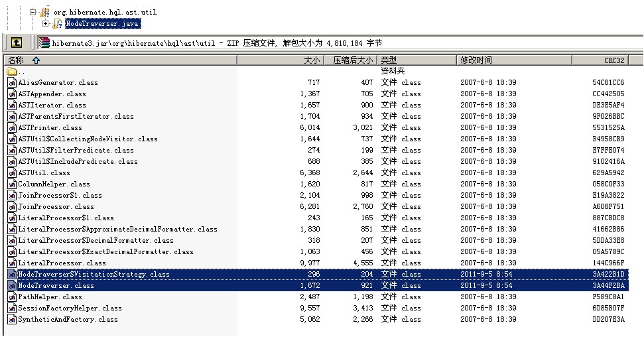Image resolution: width=644 pixels, height=337 pixels.
Task: Select the ColumnHelper.class file name
Action: [54, 184]
